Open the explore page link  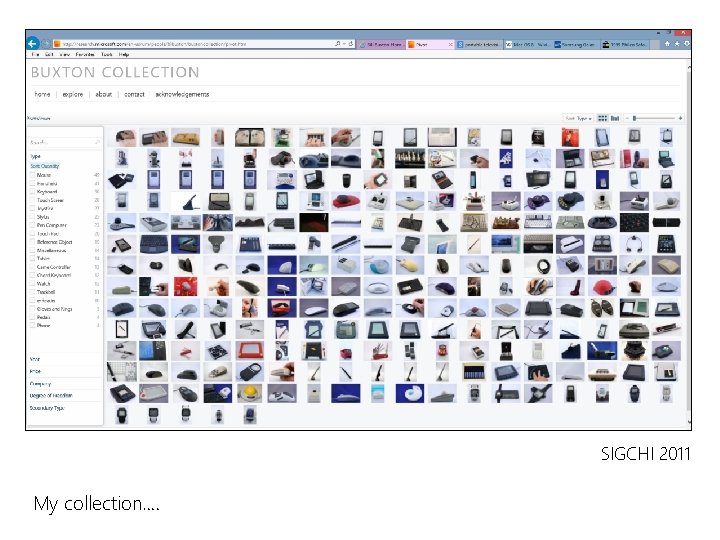click(x=73, y=94)
